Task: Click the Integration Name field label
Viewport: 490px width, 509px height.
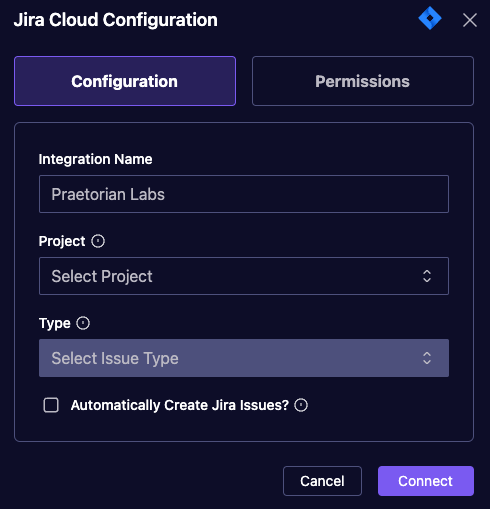Action: tap(95, 159)
